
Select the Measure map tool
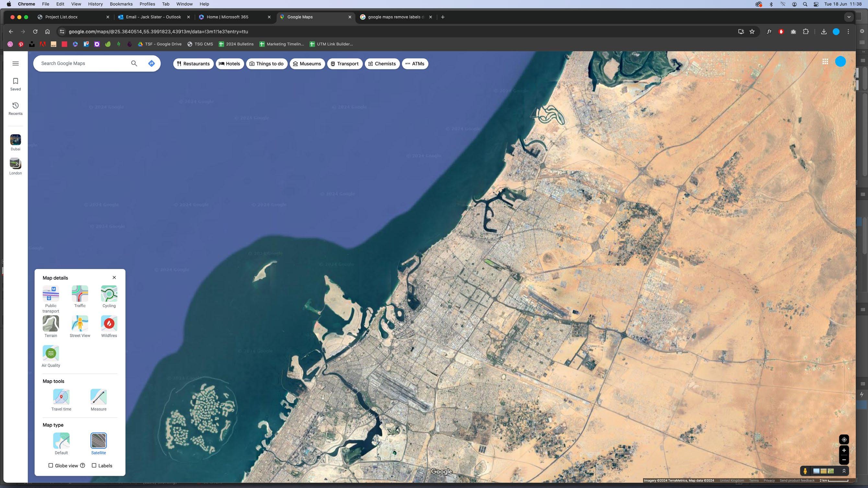[98, 397]
